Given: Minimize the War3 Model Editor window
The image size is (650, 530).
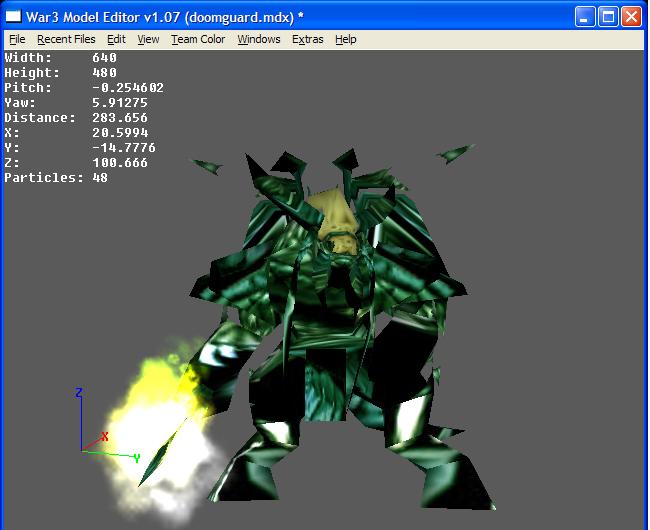Looking at the screenshot, I should (585, 17).
